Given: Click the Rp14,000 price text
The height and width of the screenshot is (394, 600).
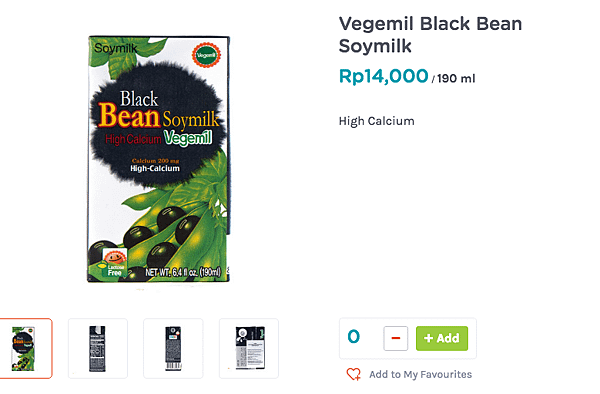Looking at the screenshot, I should coord(383,76).
